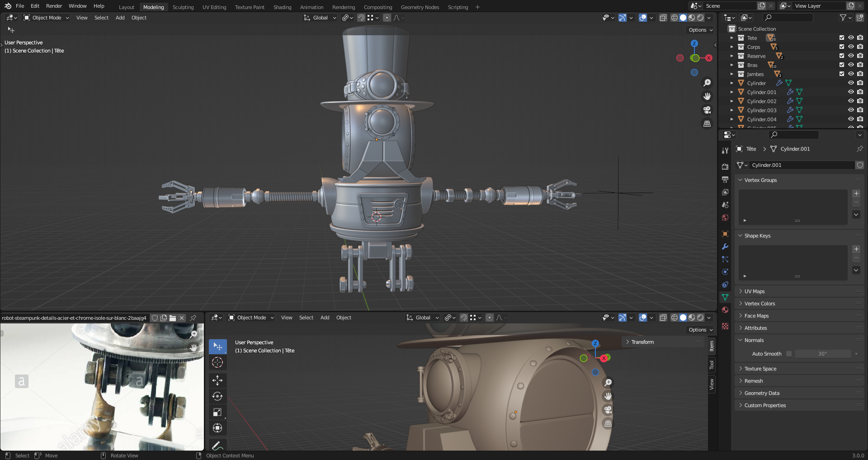This screenshot has width=868, height=460.
Task: Toggle camera view in top viewport
Action: [x=707, y=110]
